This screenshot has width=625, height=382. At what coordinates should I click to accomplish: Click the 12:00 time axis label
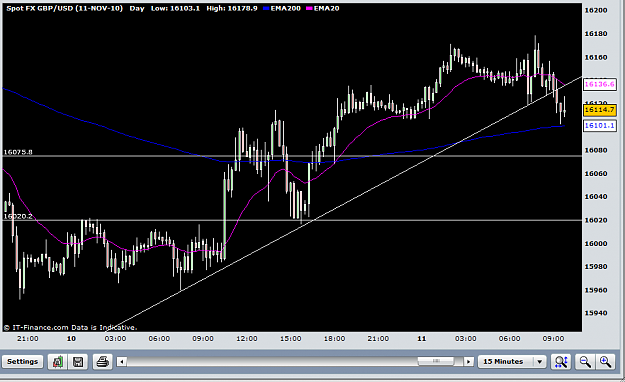(247, 339)
